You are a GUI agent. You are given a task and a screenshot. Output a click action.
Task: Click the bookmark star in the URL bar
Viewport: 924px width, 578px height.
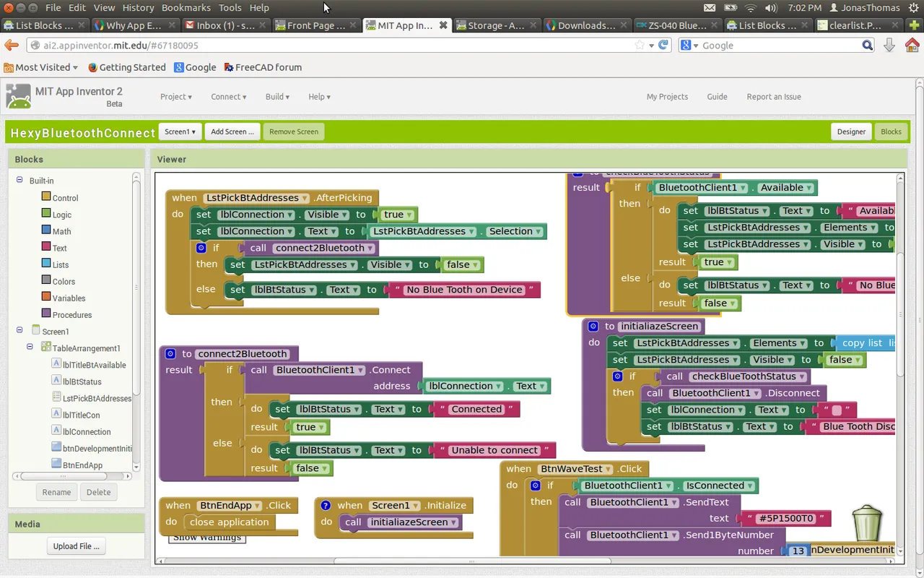(640, 45)
